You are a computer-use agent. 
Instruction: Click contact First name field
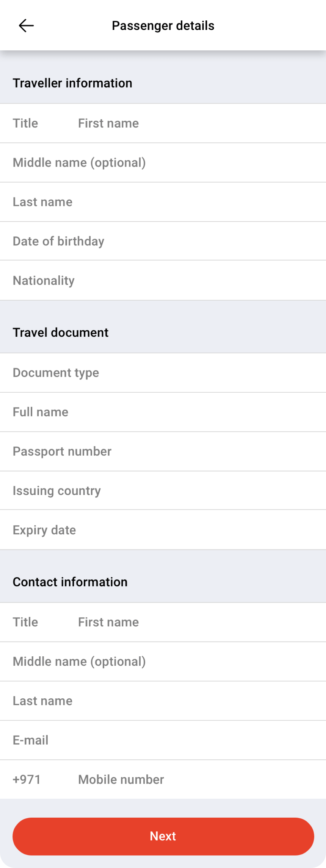pyautogui.click(x=190, y=622)
